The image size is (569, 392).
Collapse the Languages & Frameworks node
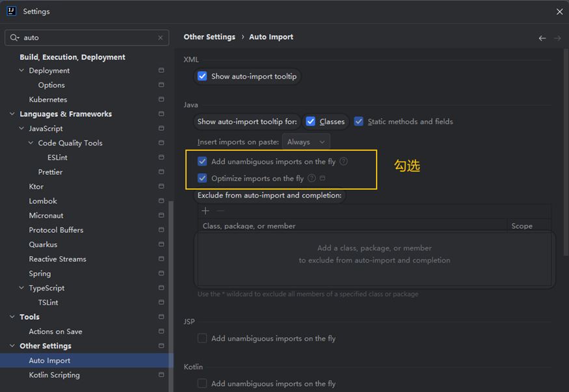pos(12,114)
